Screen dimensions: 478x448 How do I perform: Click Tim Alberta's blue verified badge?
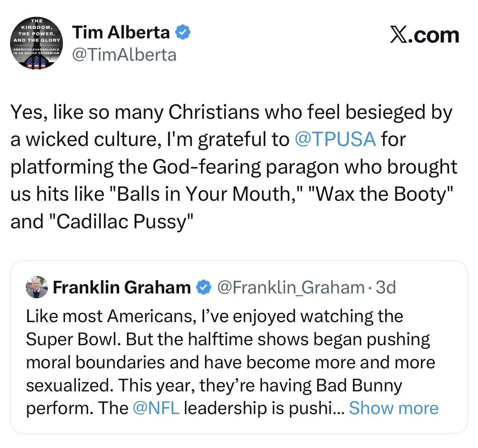(183, 33)
